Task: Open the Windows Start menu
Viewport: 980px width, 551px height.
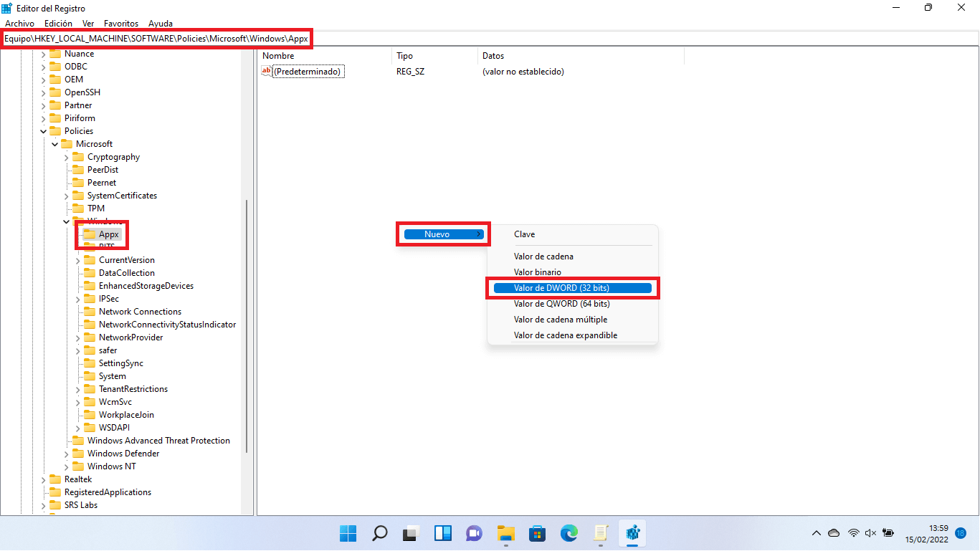Action: tap(348, 533)
